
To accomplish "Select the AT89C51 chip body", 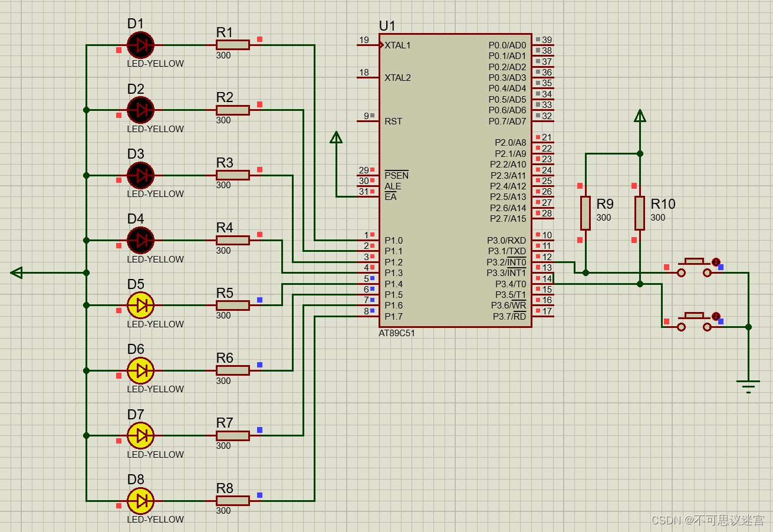I will point(455,180).
